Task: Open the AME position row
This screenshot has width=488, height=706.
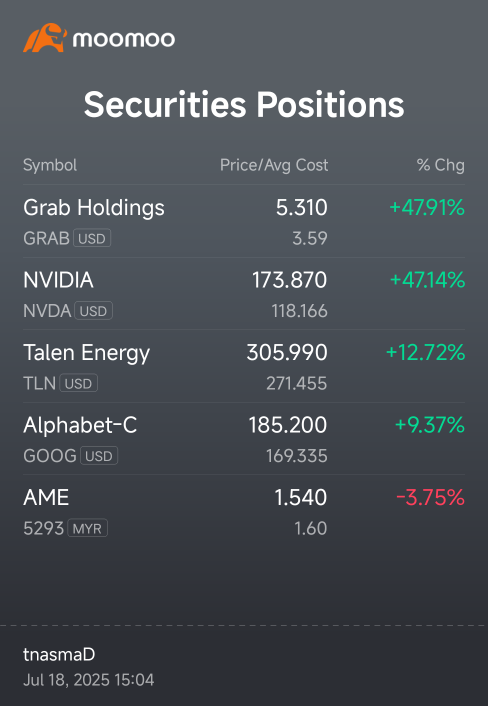Action: point(244,511)
